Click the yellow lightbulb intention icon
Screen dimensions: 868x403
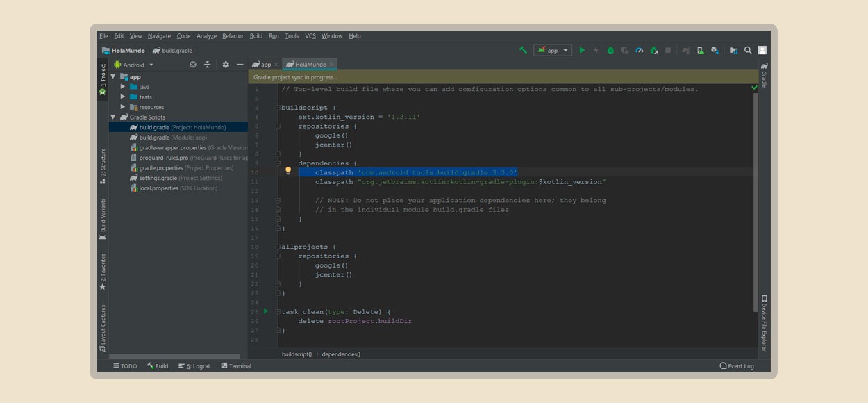[288, 170]
